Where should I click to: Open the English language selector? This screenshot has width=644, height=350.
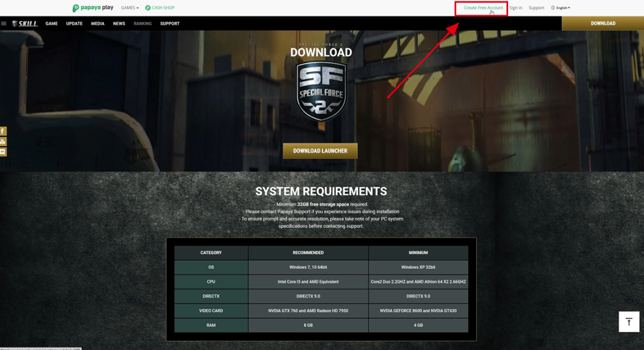[x=560, y=8]
